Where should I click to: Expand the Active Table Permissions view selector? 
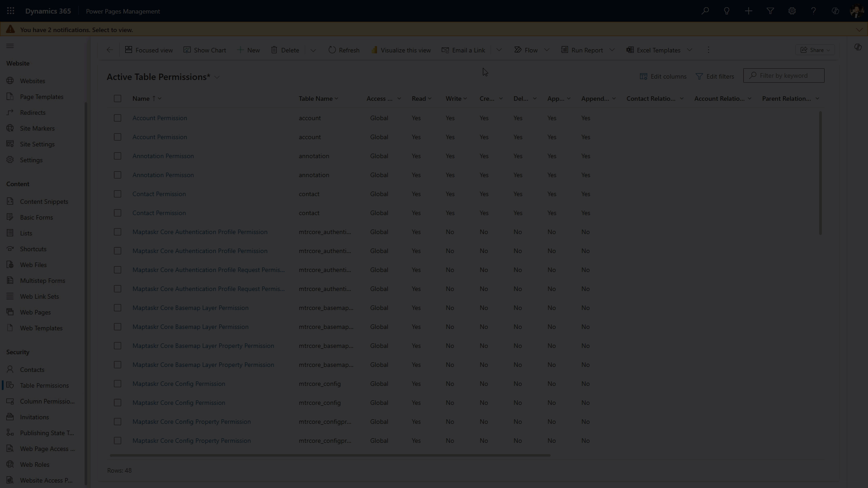tap(217, 77)
